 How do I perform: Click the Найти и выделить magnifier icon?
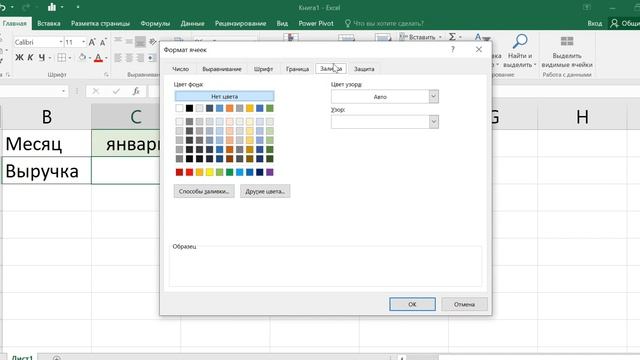(x=520, y=42)
